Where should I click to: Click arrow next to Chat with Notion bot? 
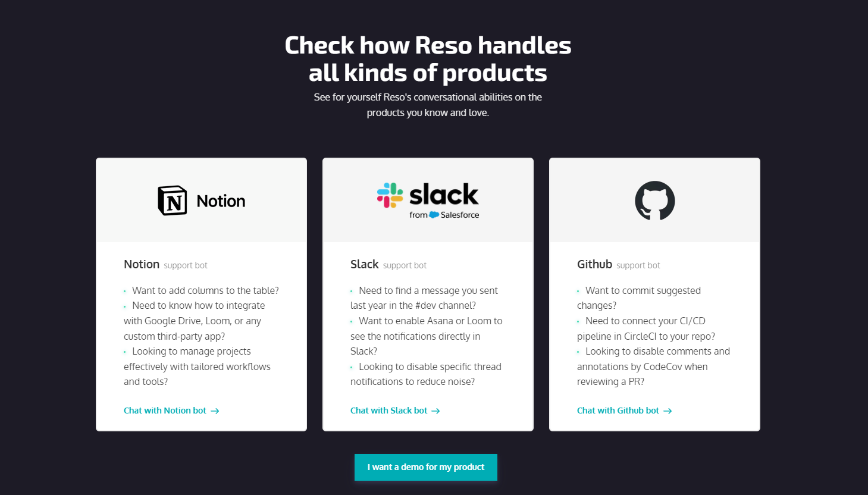pos(215,411)
